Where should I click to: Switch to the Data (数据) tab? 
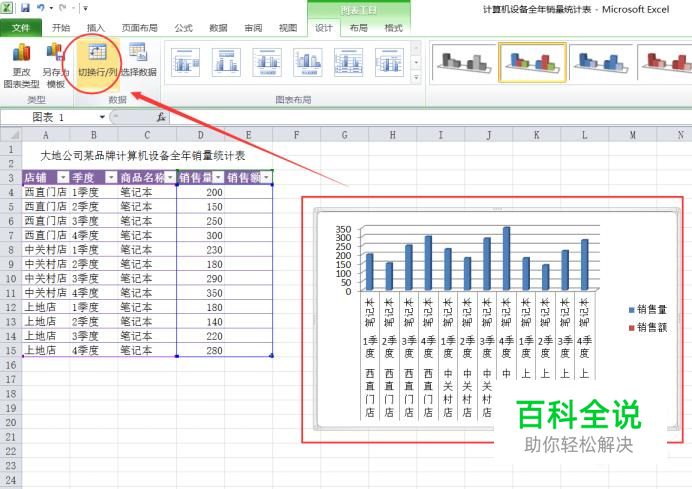click(x=218, y=28)
